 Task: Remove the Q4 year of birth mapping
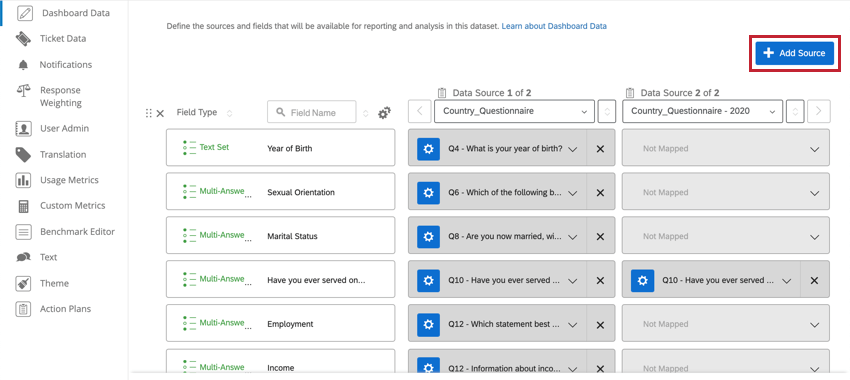[600, 149]
